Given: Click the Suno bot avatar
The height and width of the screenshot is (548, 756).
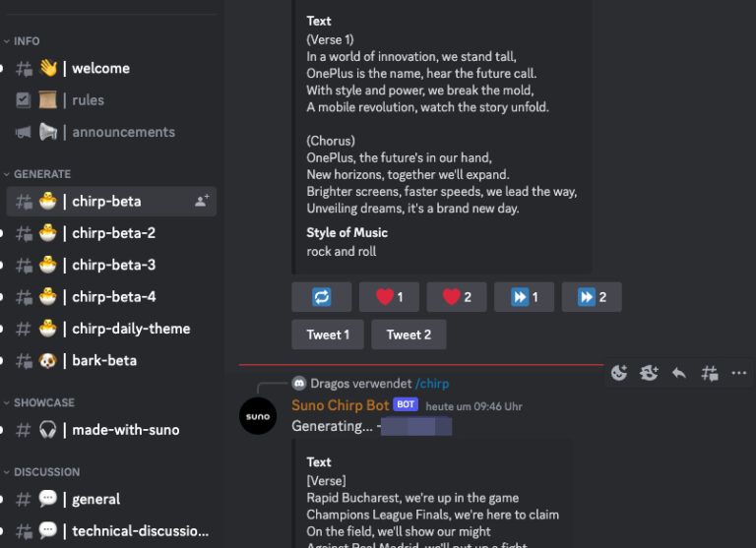Looking at the screenshot, I should tap(258, 415).
